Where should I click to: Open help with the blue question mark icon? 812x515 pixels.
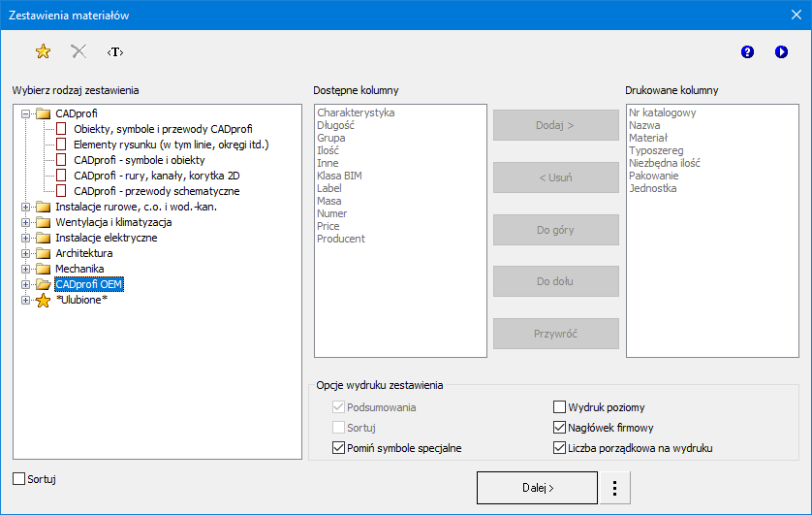(747, 52)
